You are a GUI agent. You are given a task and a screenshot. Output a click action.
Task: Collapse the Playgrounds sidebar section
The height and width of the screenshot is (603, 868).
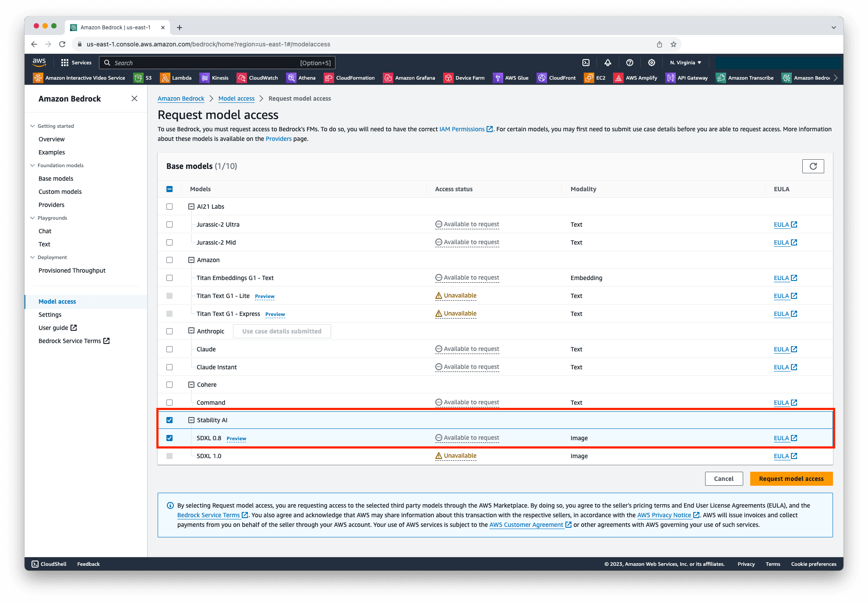pyautogui.click(x=32, y=218)
